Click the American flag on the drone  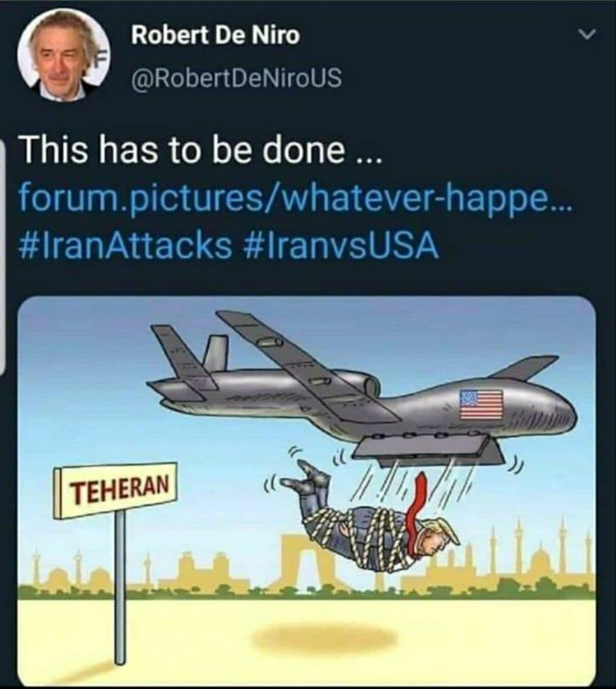tap(481, 404)
